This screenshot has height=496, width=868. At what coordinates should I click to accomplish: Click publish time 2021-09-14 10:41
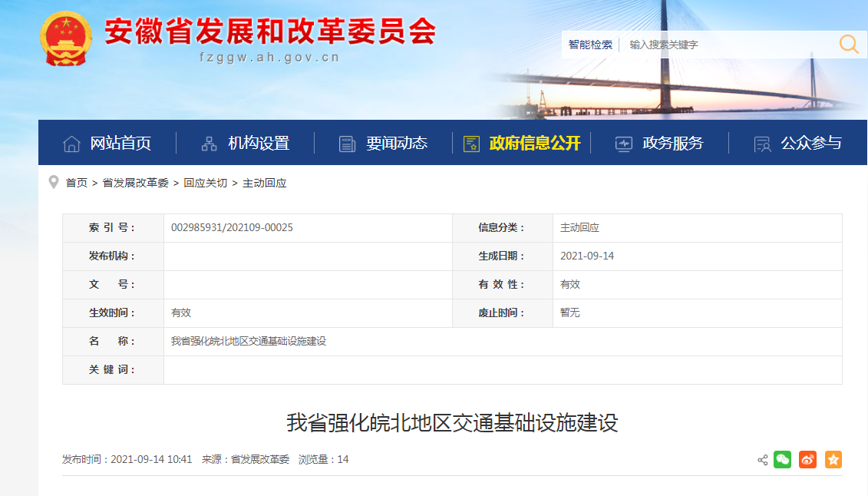(x=127, y=459)
